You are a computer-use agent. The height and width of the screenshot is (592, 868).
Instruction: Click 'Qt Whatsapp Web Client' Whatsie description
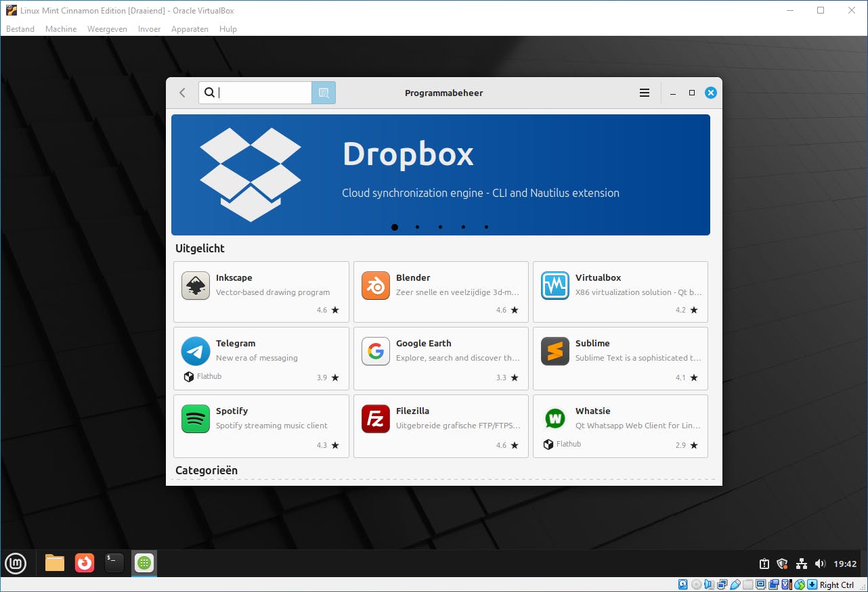click(638, 426)
